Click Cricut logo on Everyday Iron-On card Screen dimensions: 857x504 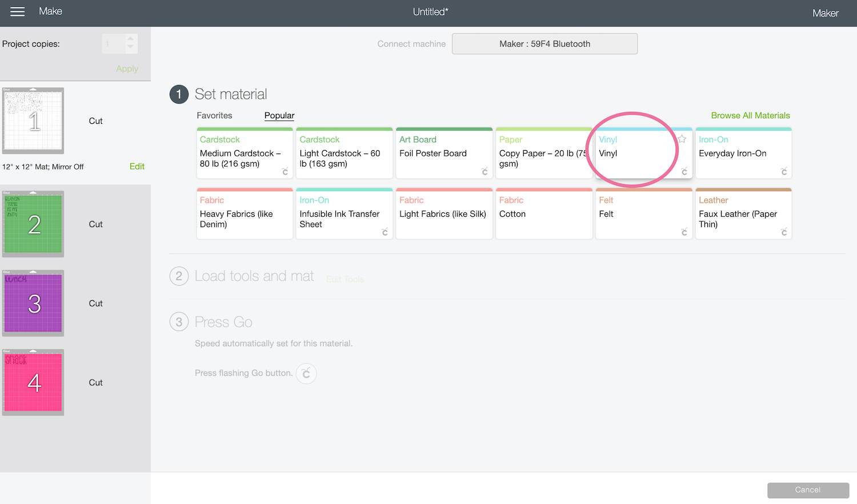[x=784, y=171]
